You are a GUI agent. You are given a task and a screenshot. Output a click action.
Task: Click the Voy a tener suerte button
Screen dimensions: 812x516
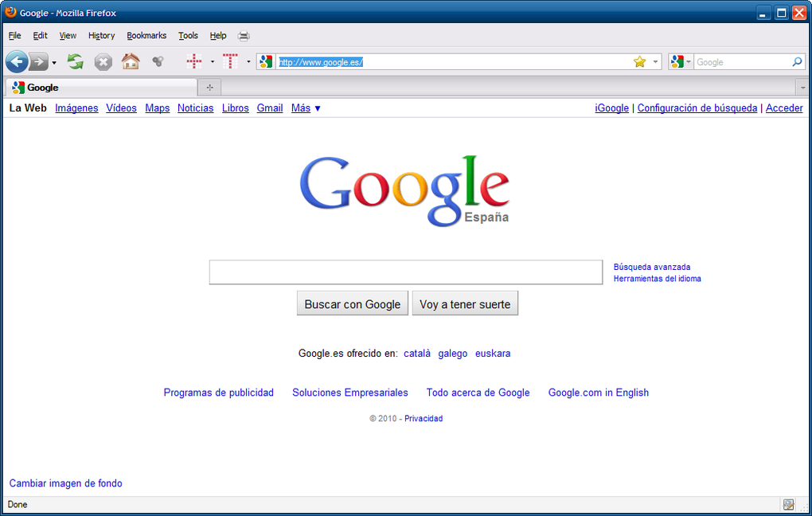tap(465, 303)
